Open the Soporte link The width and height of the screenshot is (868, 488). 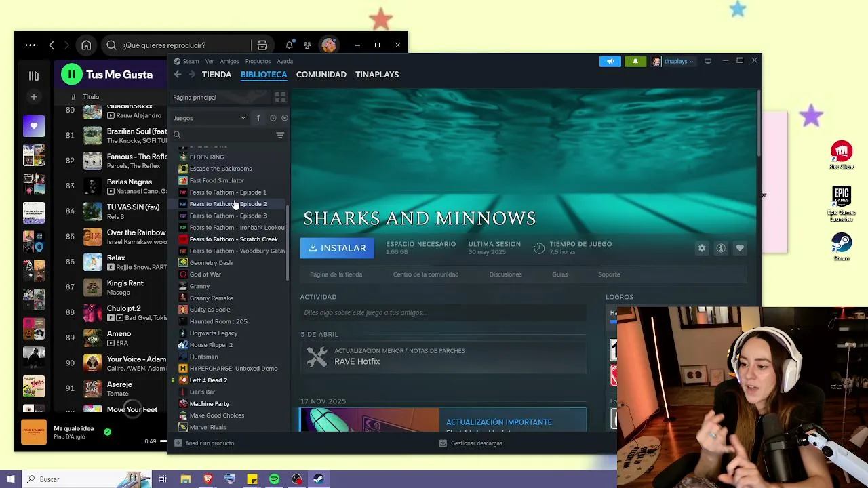[609, 274]
